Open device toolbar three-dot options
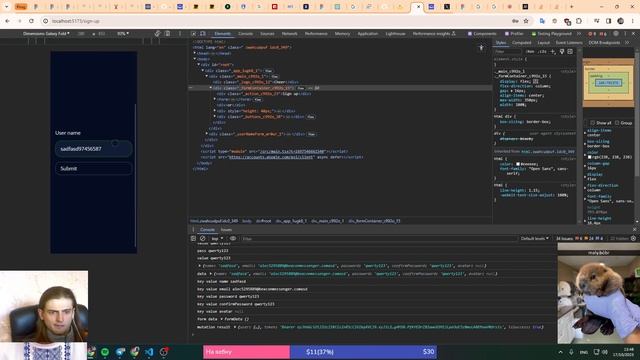The width and height of the screenshot is (640, 360). pyautogui.click(x=180, y=33)
